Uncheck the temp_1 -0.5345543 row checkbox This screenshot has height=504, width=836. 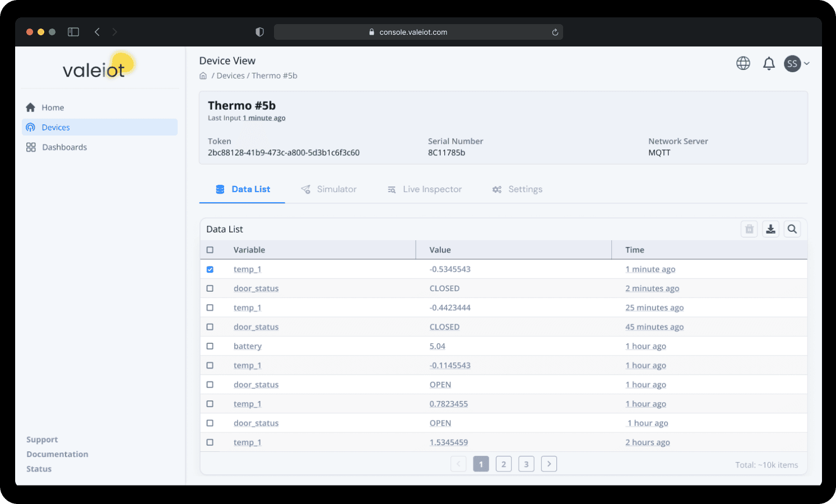210,269
